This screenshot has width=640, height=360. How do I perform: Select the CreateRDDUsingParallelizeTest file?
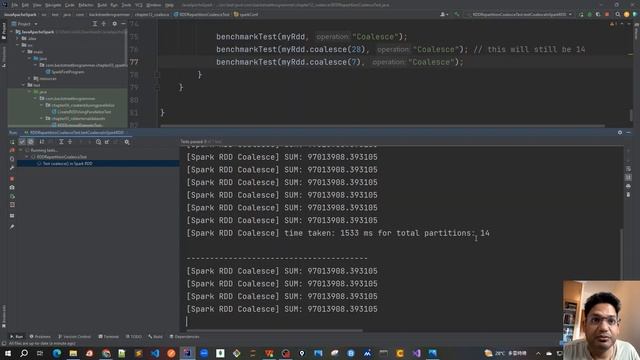pyautogui.click(x=81, y=112)
